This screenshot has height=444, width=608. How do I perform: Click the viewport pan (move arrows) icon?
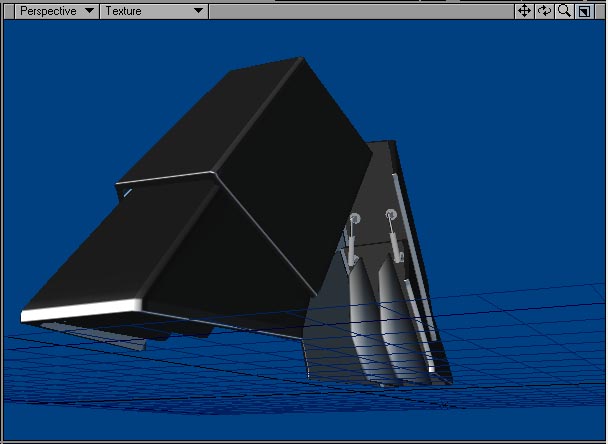pyautogui.click(x=524, y=11)
